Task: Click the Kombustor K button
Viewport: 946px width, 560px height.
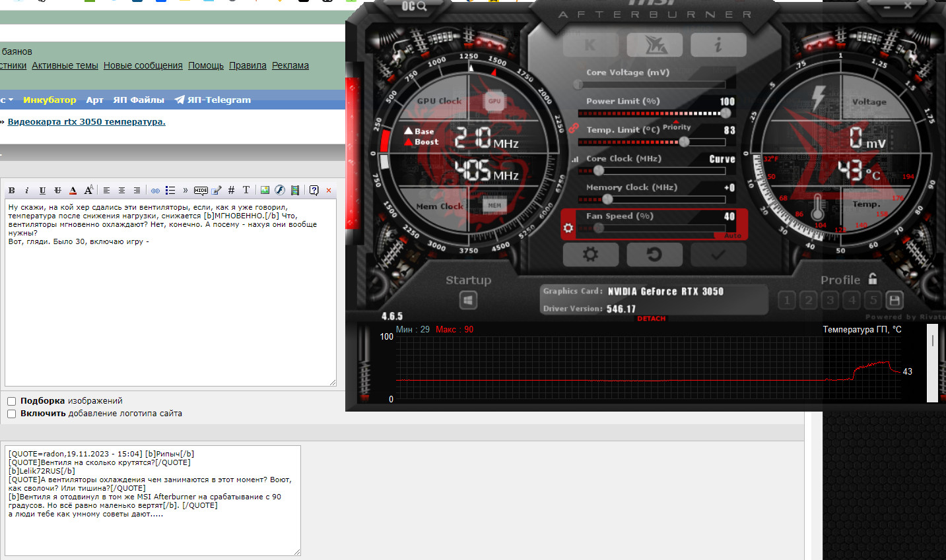Action: 590,45
